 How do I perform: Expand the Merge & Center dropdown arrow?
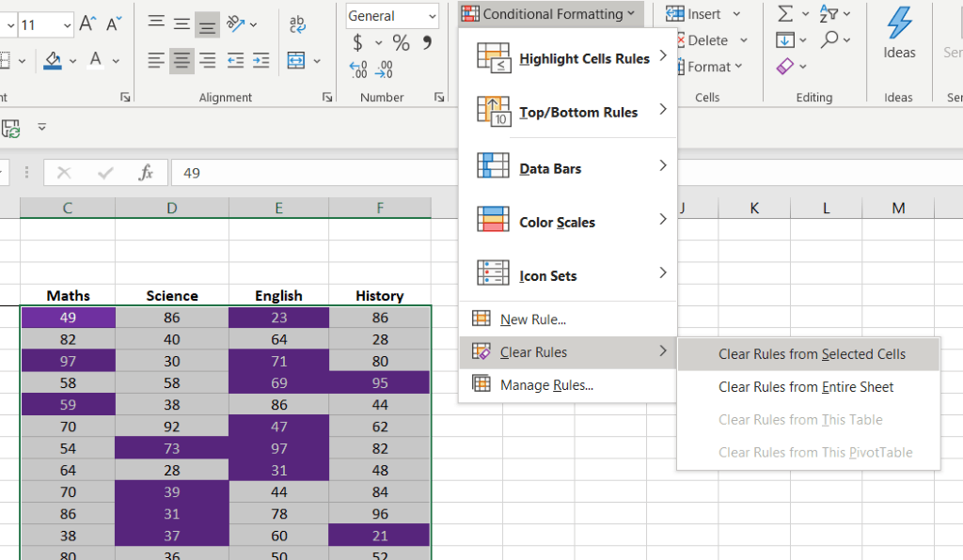(x=317, y=61)
